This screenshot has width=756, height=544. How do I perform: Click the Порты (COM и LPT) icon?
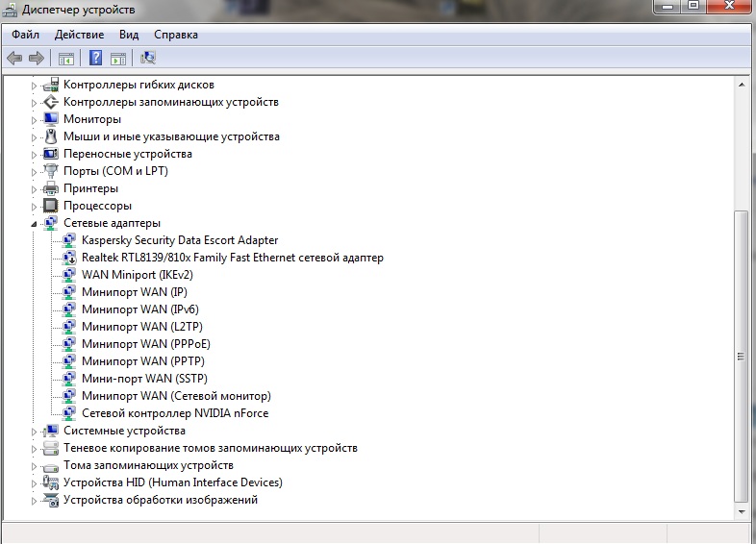(51, 171)
